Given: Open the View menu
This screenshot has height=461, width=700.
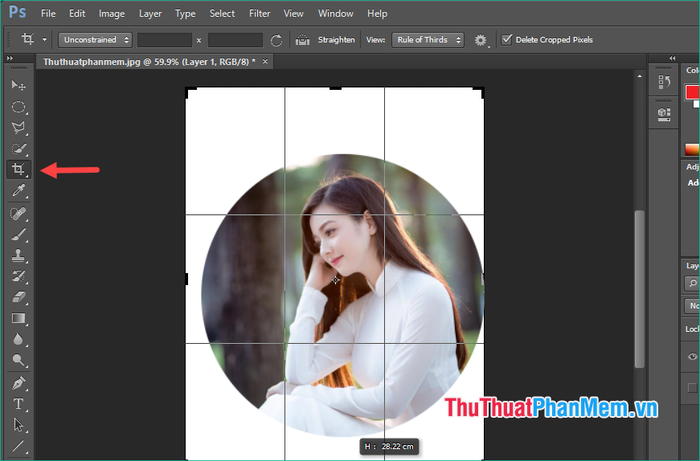Looking at the screenshot, I should pos(293,14).
